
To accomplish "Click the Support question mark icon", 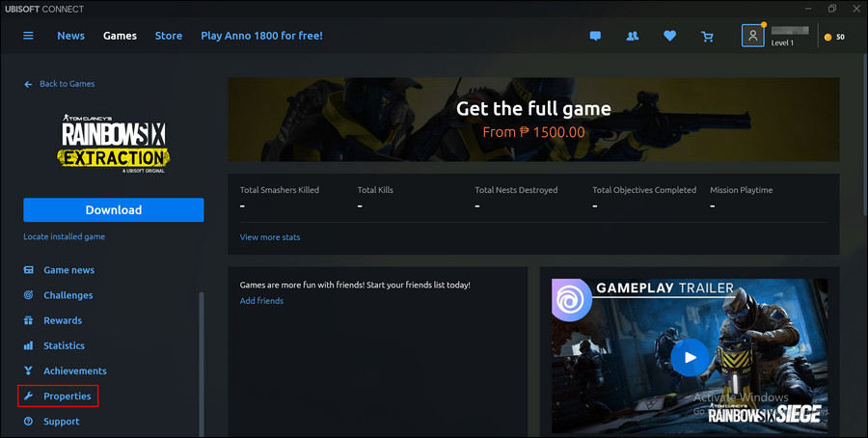I will click(28, 422).
